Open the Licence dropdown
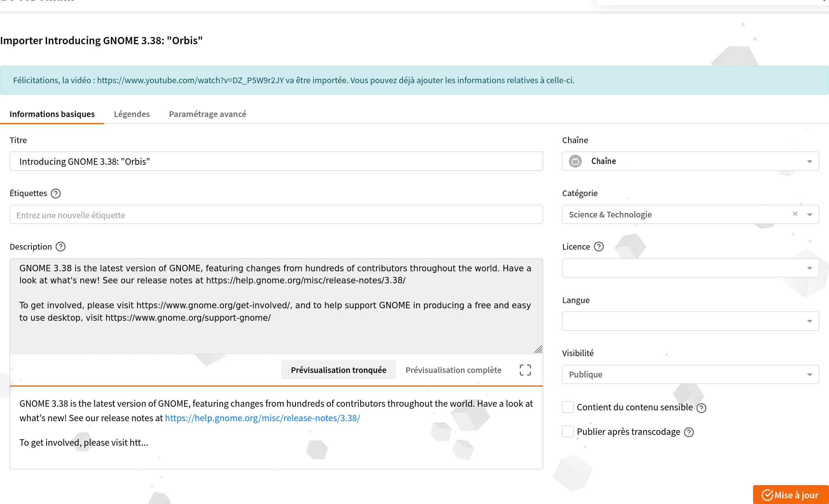The height and width of the screenshot is (504, 829). pos(690,268)
